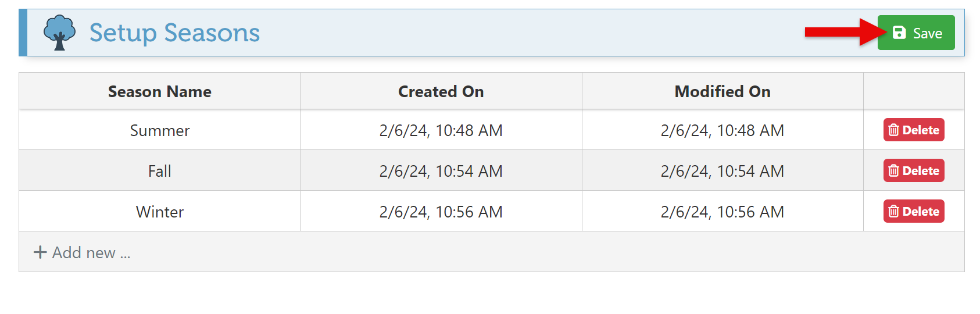Choose the "Add new ..." row text
Screen dimensions: 980x314
click(91, 253)
